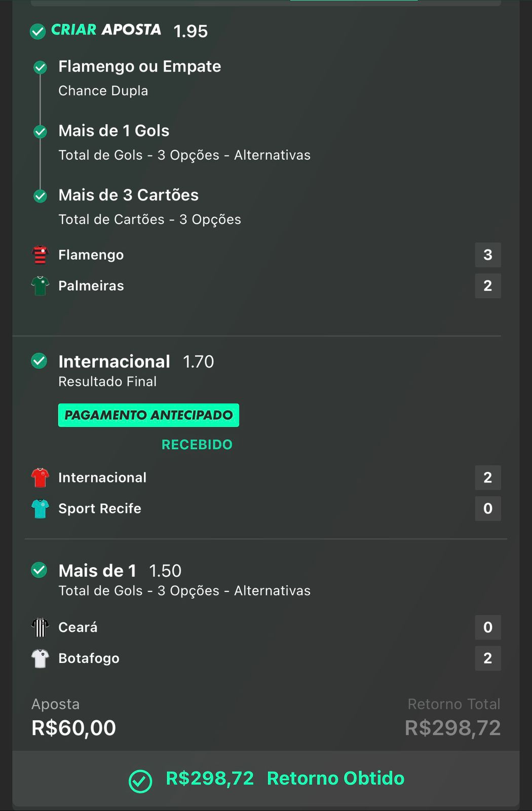The image size is (532, 811).
Task: Tap the Criar Aposta heading
Action: (x=106, y=30)
